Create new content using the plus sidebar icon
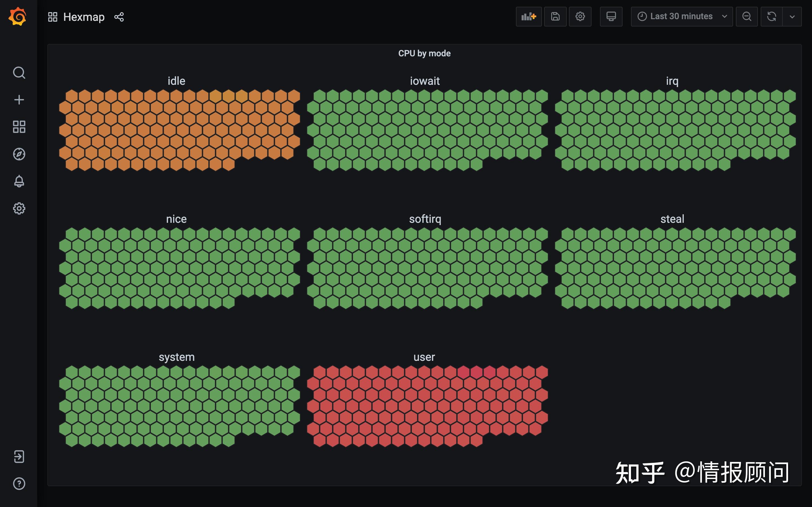The width and height of the screenshot is (812, 507). pos(19,99)
